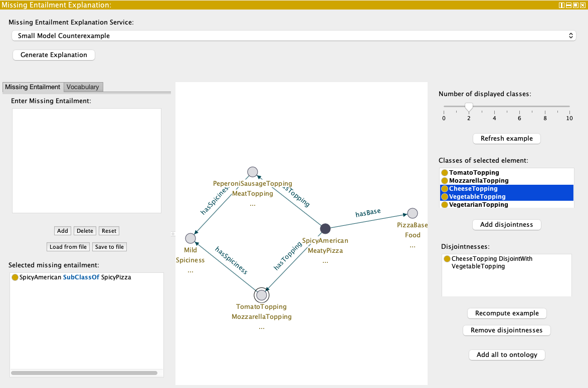Switch to the Vocabulary tab
The image size is (588, 388).
pyautogui.click(x=83, y=87)
